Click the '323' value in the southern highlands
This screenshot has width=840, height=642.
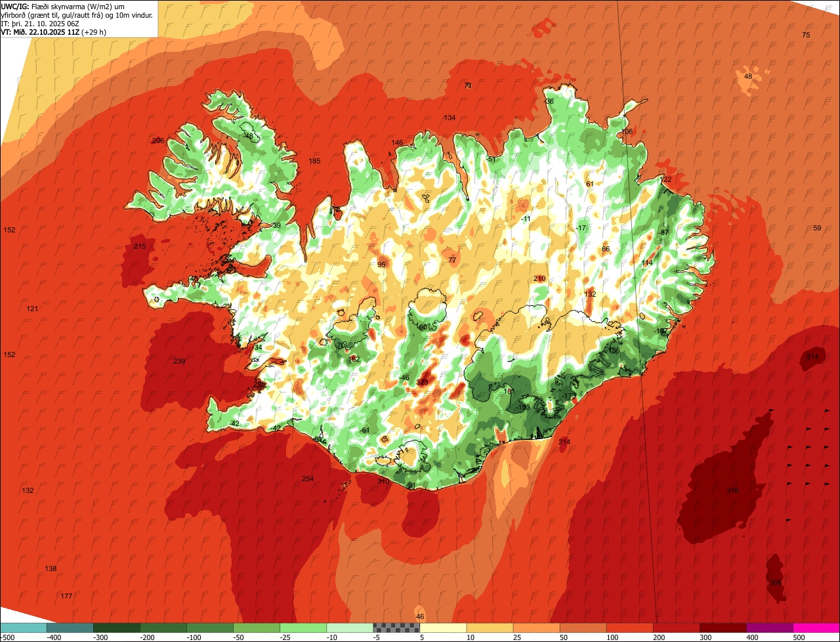coord(422,381)
